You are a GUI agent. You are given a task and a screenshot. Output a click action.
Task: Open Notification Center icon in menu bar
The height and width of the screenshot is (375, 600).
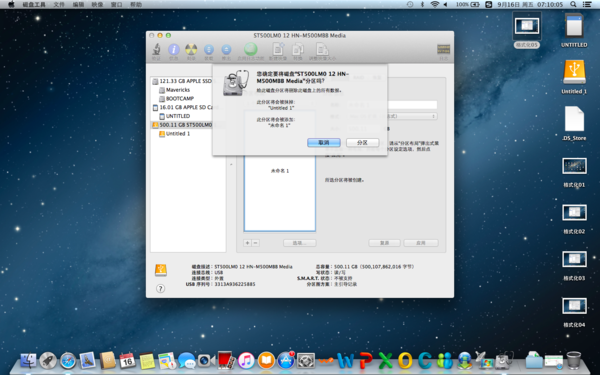click(x=587, y=4)
